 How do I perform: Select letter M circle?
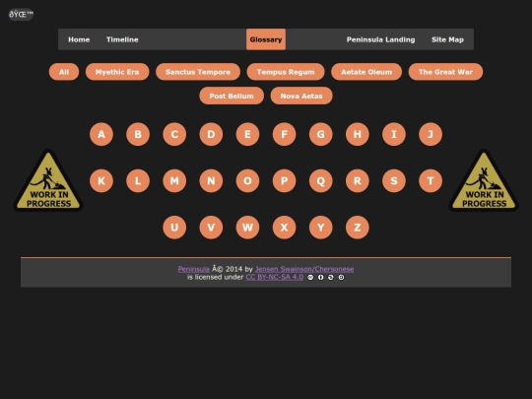click(174, 181)
